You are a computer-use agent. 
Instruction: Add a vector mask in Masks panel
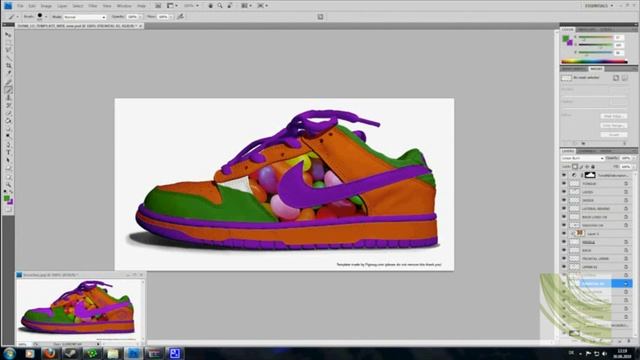click(x=625, y=78)
